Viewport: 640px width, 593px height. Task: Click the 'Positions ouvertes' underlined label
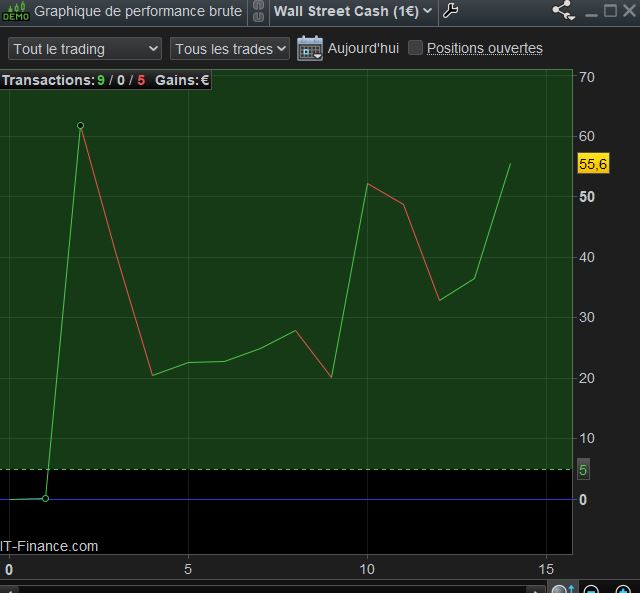484,48
